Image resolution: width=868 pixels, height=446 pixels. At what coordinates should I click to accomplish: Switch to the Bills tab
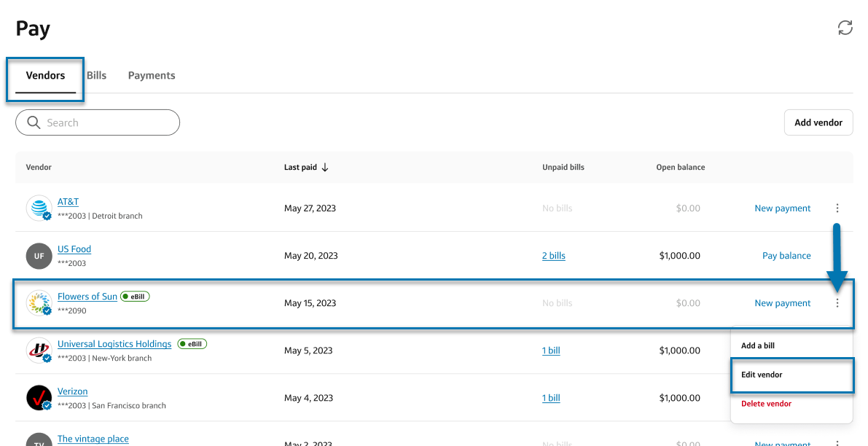click(97, 75)
